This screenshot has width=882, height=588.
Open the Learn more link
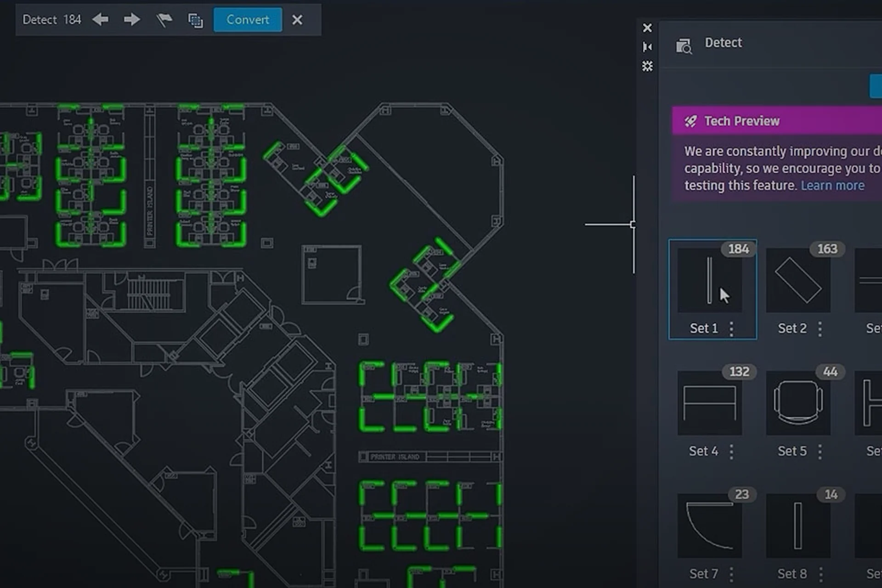click(x=832, y=186)
